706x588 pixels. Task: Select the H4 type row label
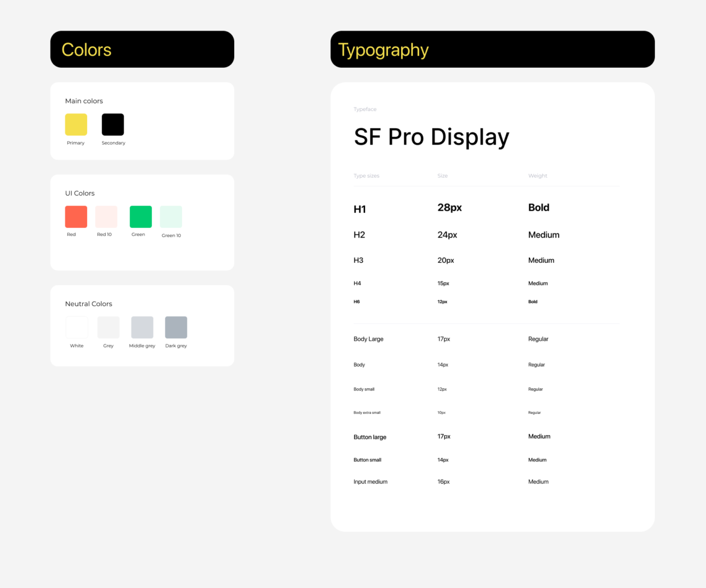point(358,283)
